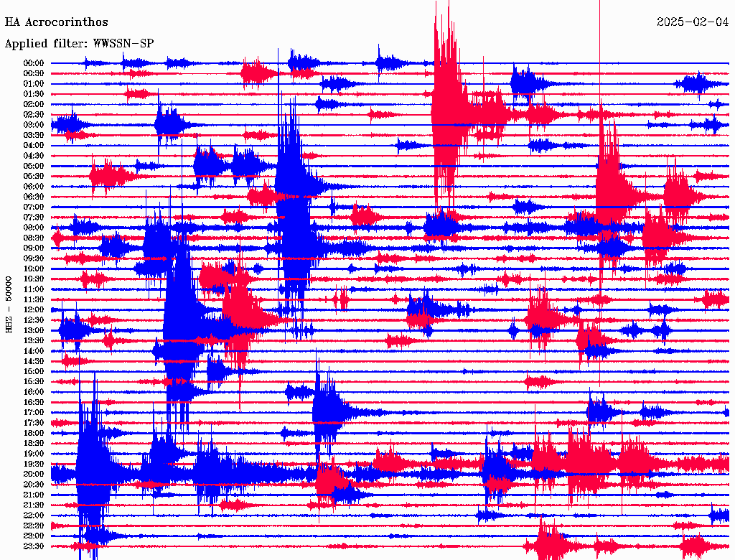Click the '23:00' time label
735x560 pixels.
[33, 536]
